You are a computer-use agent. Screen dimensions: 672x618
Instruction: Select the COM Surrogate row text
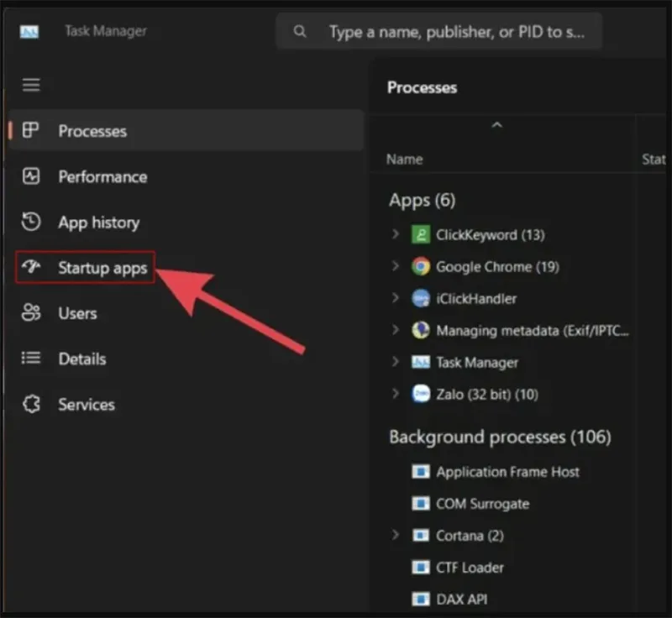pos(482,504)
